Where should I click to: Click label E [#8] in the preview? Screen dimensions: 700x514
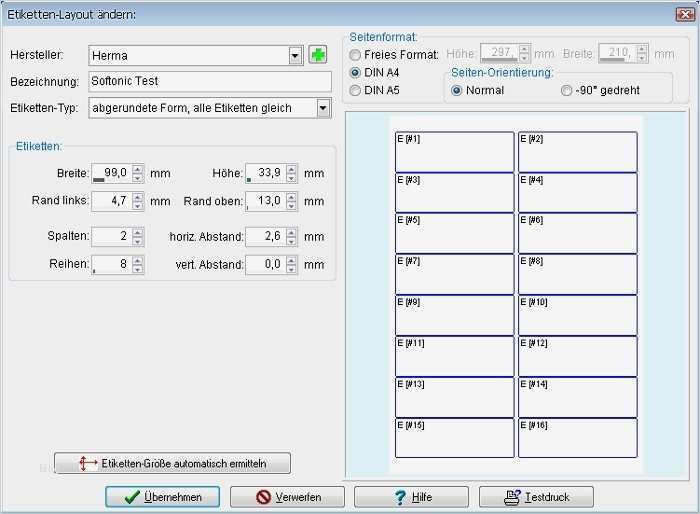click(578, 275)
